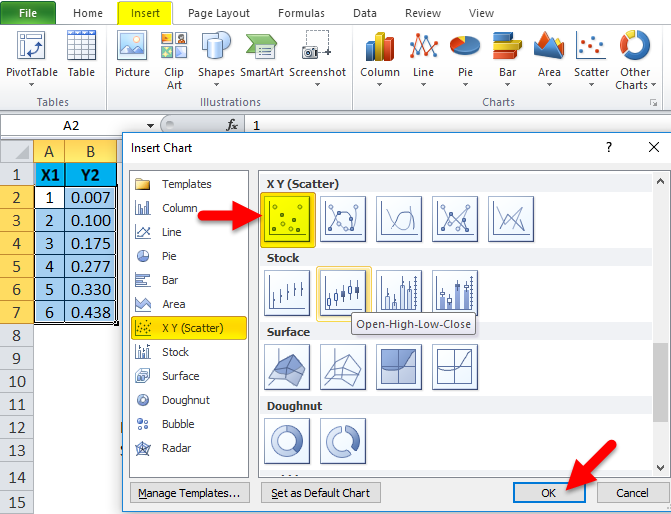
Task: Choose the Column chart ribbon icon
Action: 380,46
